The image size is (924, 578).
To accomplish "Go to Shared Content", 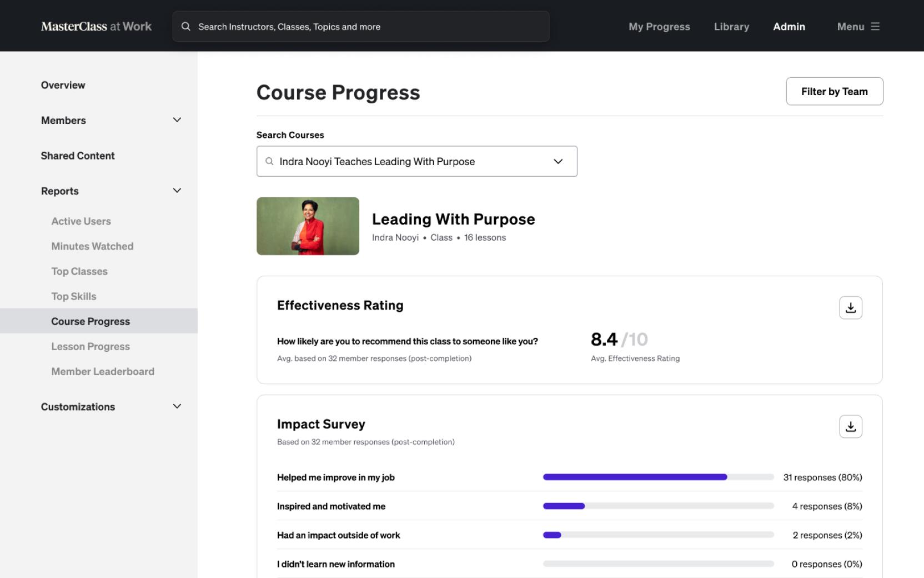I will [x=78, y=156].
